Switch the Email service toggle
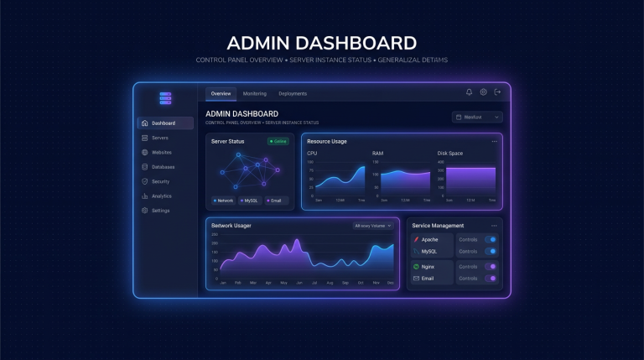Viewport: 644px width, 360px height. click(x=491, y=279)
